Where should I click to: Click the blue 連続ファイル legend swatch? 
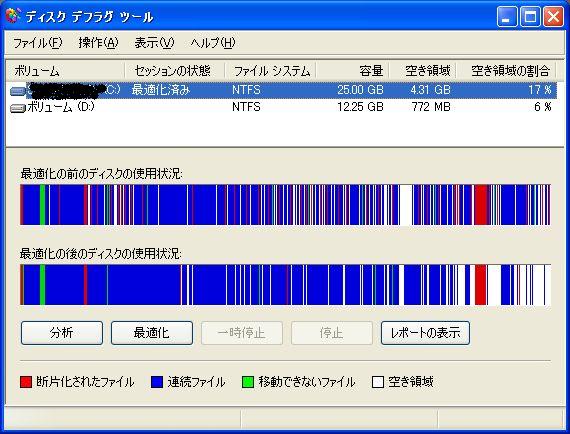click(x=157, y=382)
